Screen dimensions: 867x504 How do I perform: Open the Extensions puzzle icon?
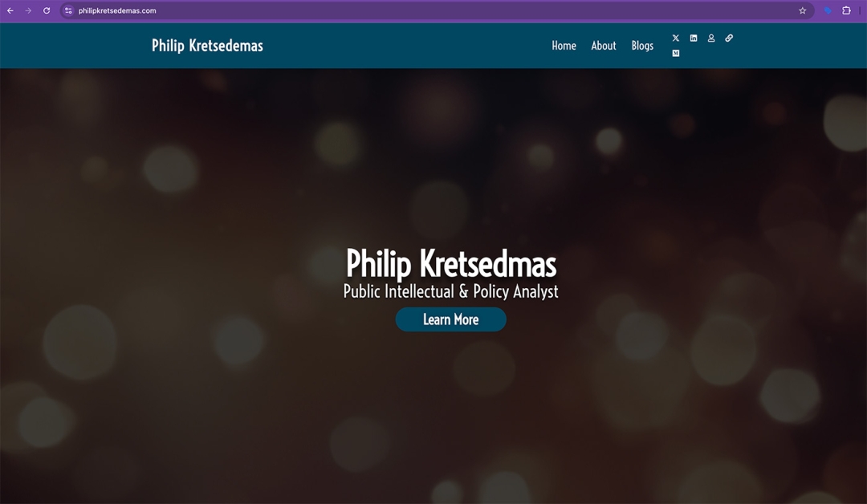coord(846,10)
